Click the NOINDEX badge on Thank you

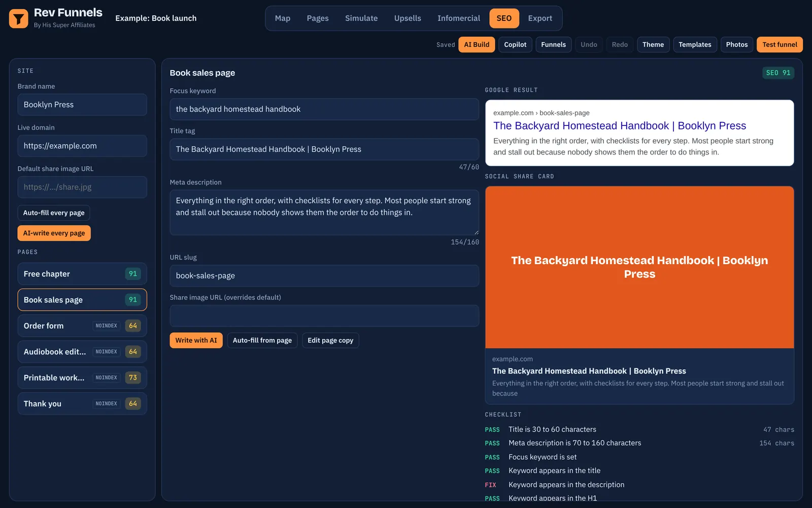107,403
